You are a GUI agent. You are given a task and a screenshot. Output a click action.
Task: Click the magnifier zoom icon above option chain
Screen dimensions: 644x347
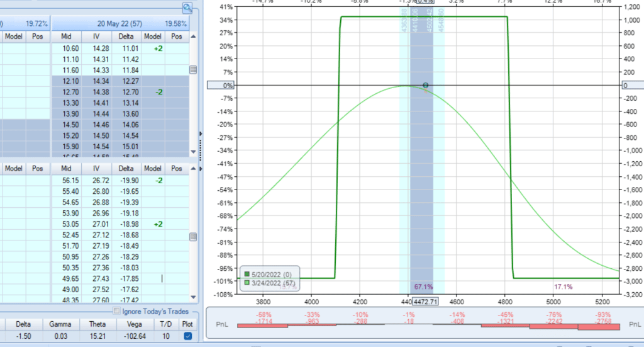pos(187,8)
